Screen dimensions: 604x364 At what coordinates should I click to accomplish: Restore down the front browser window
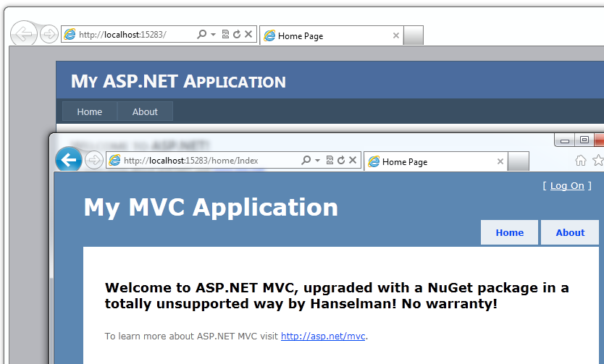click(x=584, y=140)
